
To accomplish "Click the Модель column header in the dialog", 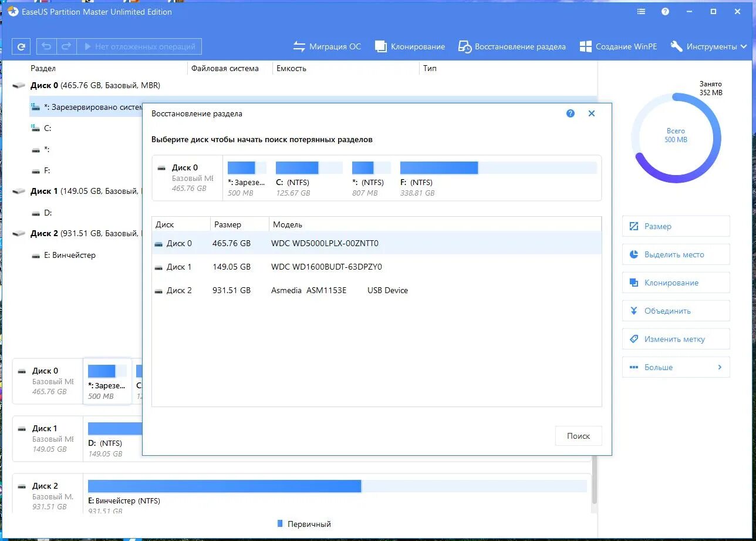I will tap(435, 224).
